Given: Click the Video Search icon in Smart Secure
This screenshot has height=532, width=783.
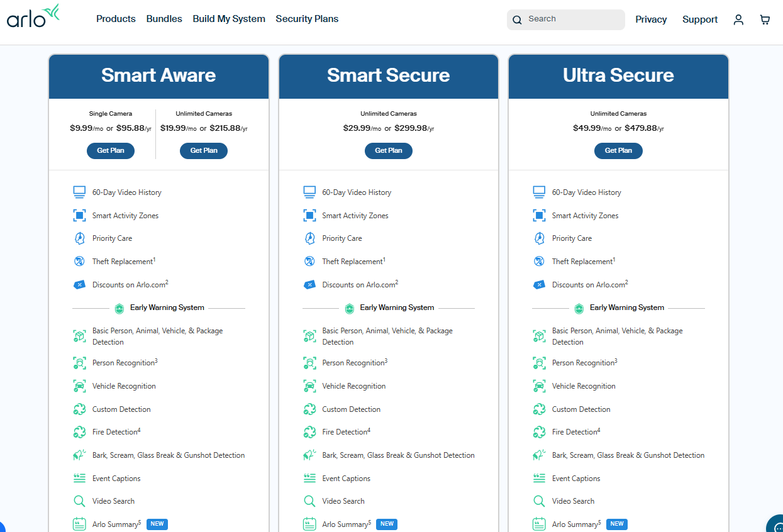Looking at the screenshot, I should coord(309,501).
